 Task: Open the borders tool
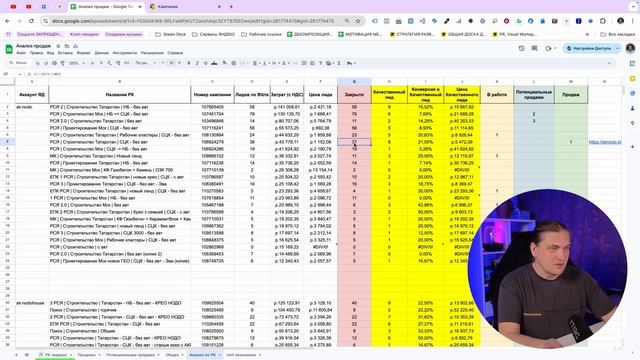click(233, 63)
